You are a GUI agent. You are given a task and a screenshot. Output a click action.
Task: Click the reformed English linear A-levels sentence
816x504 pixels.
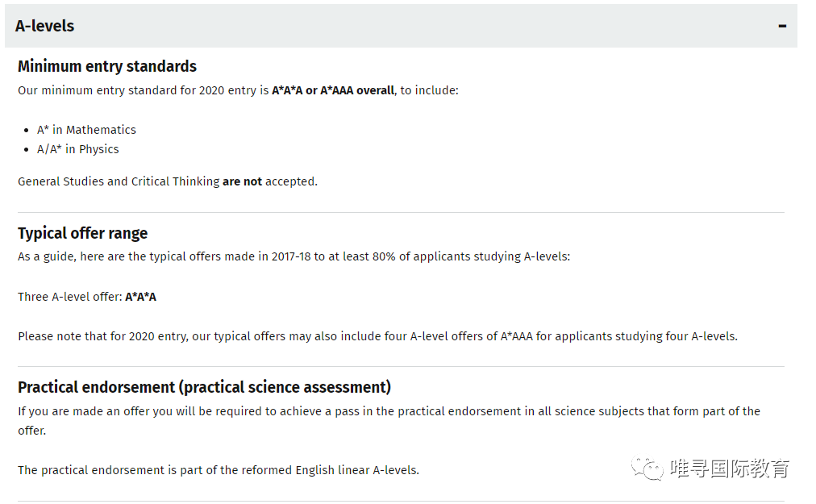pyautogui.click(x=219, y=469)
